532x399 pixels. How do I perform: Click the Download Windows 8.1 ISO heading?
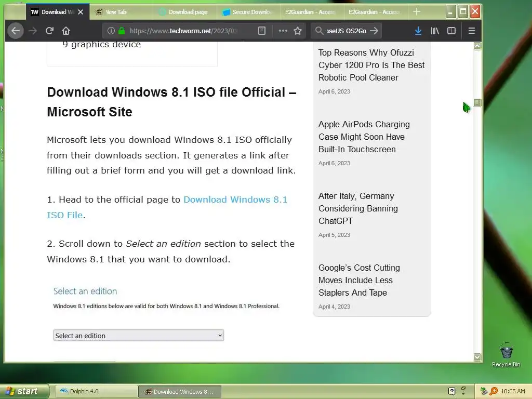(x=171, y=102)
